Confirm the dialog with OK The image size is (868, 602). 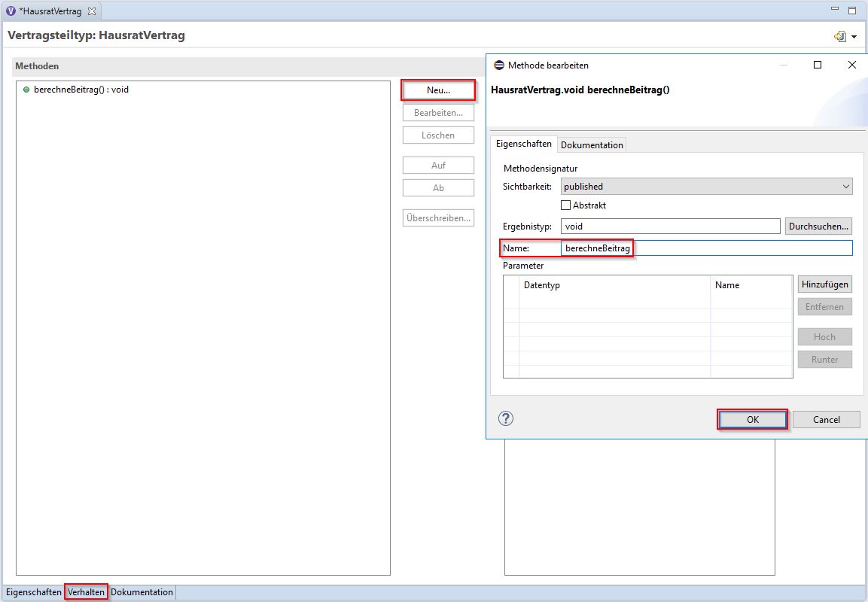[x=752, y=419]
